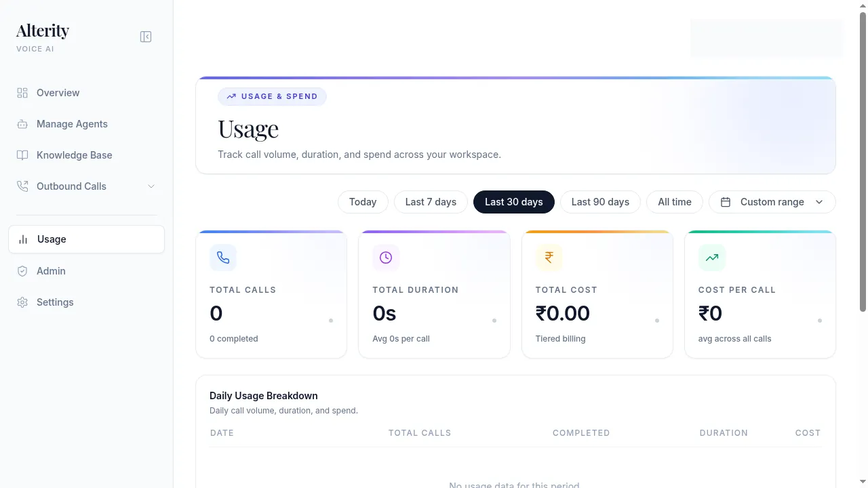Screen dimensions: 868x488
Task: Click the TOTAL CALLS column header
Action: (420, 432)
